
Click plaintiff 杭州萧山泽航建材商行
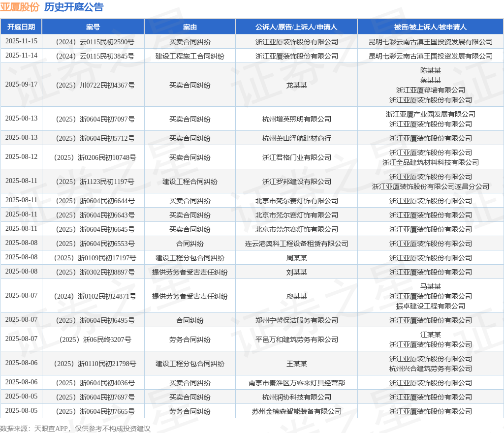[296, 138]
